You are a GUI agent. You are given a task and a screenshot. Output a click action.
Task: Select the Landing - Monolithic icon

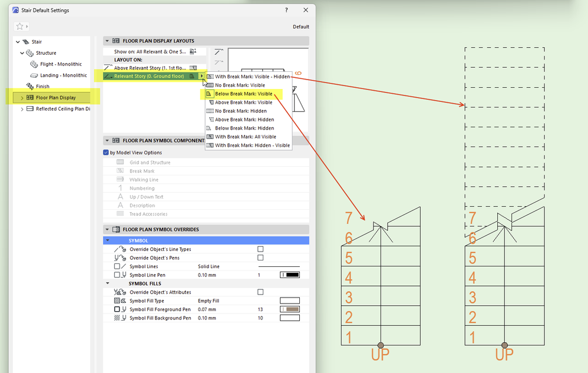click(34, 75)
